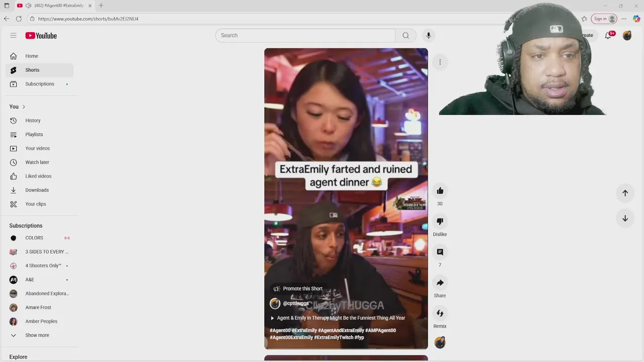Open the Abandoned Explora... channel
The image size is (644, 362).
point(39,294)
